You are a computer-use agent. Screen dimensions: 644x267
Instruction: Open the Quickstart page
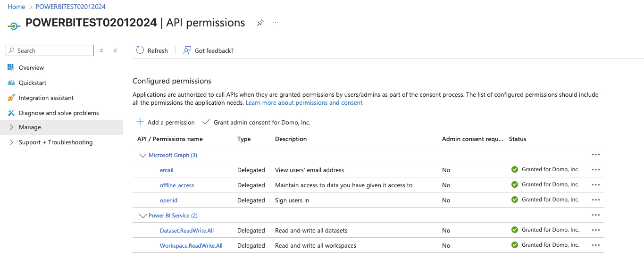33,83
